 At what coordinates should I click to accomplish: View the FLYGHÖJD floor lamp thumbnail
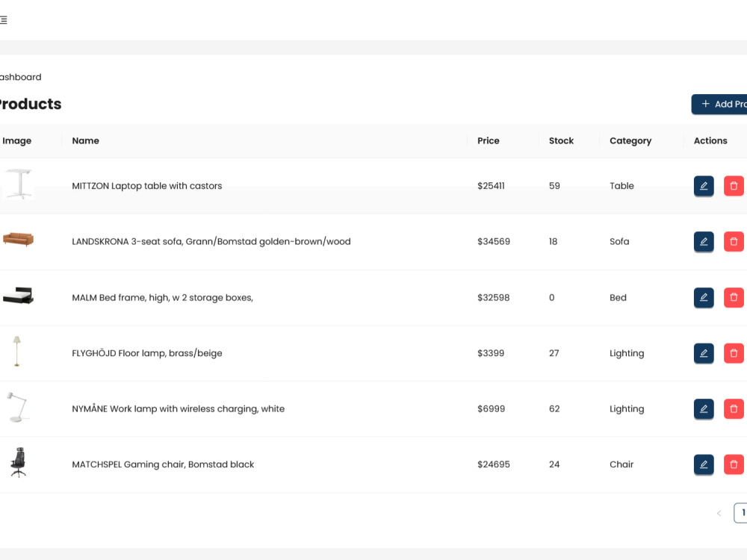point(17,352)
